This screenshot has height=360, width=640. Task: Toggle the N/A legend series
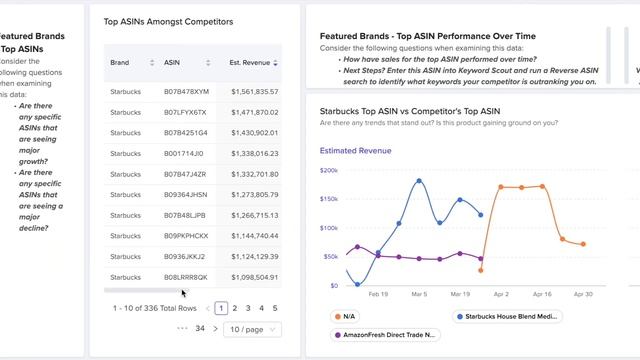point(345,316)
